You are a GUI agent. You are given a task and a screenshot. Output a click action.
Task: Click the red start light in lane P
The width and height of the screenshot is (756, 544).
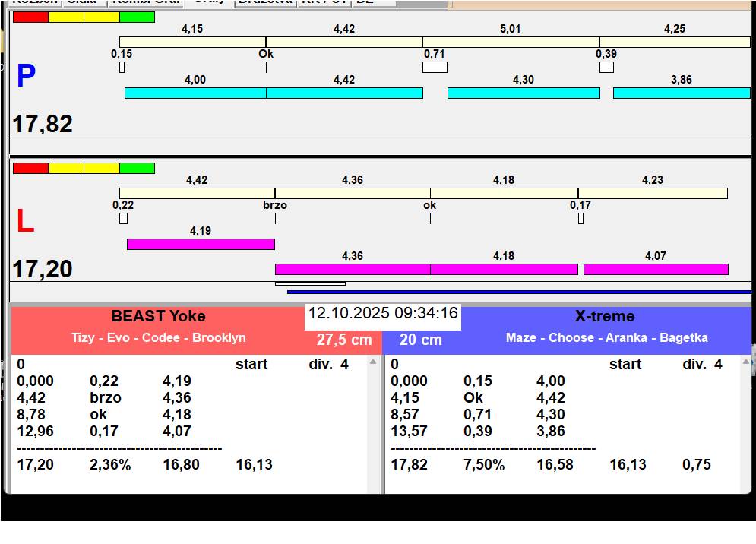click(x=30, y=17)
